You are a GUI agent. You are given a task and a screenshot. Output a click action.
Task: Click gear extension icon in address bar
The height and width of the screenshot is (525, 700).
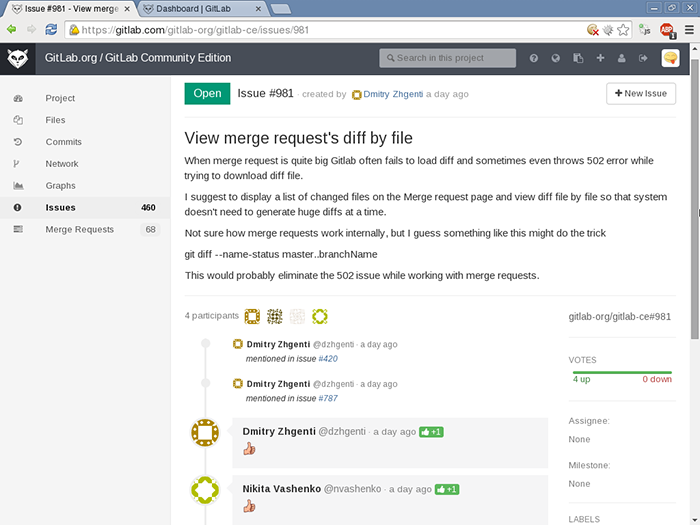(608, 30)
